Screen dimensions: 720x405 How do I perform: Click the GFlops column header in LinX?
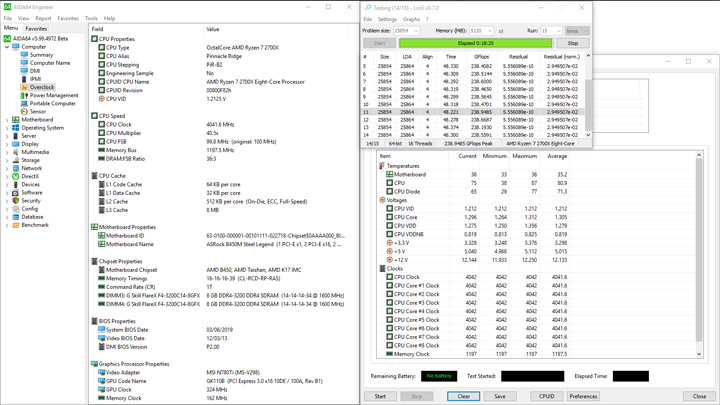[x=481, y=57]
